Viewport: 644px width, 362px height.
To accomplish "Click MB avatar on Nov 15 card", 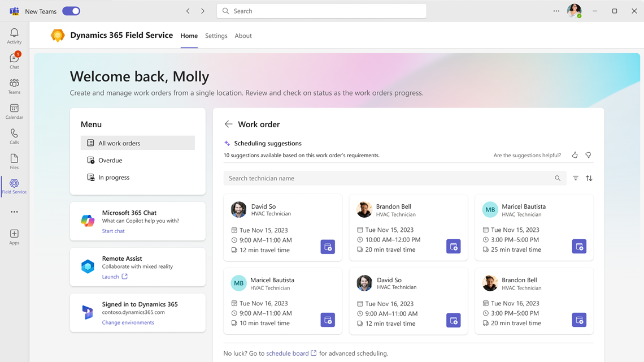I will tap(490, 209).
